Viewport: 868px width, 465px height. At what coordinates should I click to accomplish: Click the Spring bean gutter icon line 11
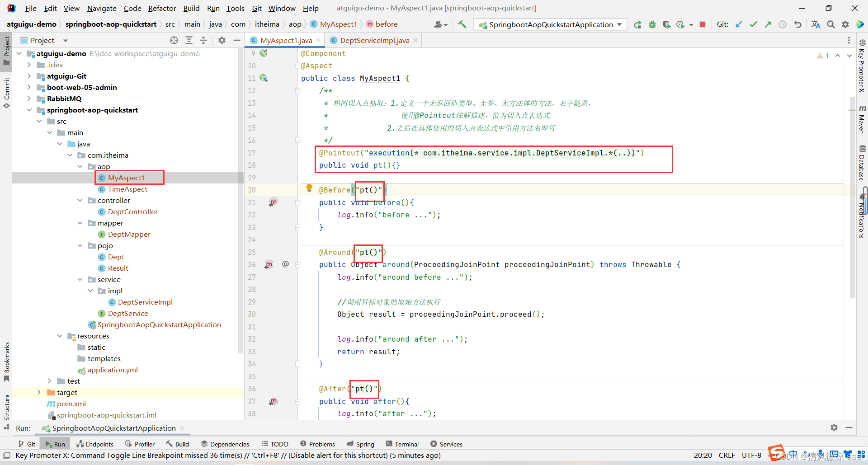tap(264, 78)
